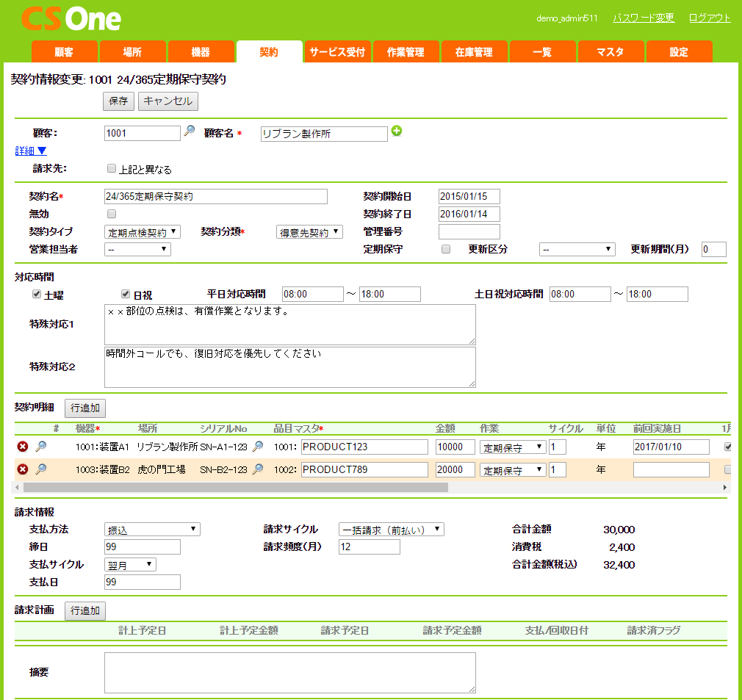Click the ログアウト link
The height and width of the screenshot is (700, 742).
pos(710,18)
